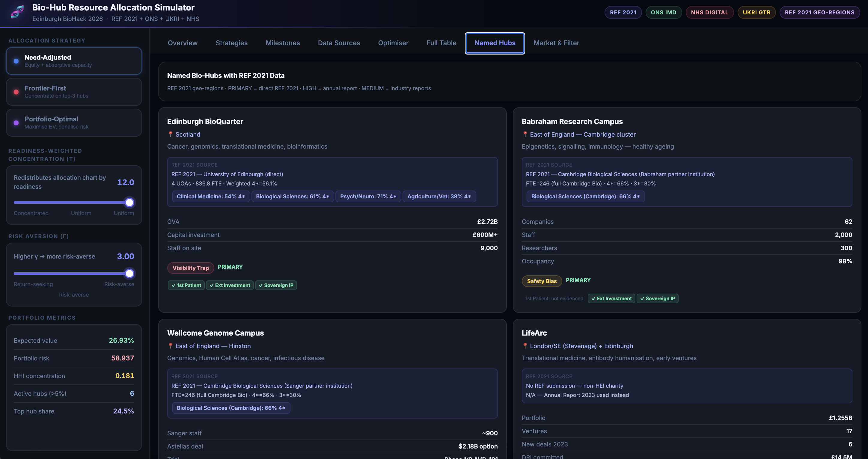Click the UKRI GTR source badge
Image resolution: width=868 pixels, height=459 pixels.
point(756,13)
